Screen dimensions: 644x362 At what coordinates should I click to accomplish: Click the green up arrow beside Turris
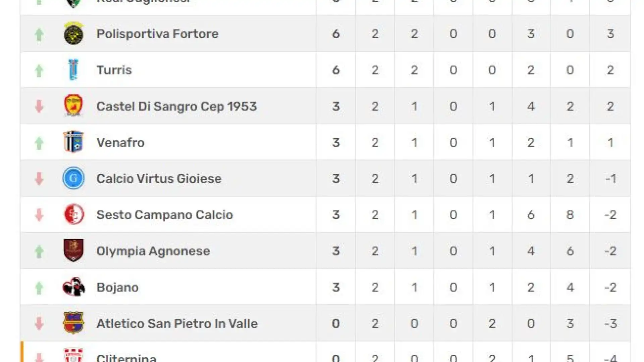pos(39,71)
